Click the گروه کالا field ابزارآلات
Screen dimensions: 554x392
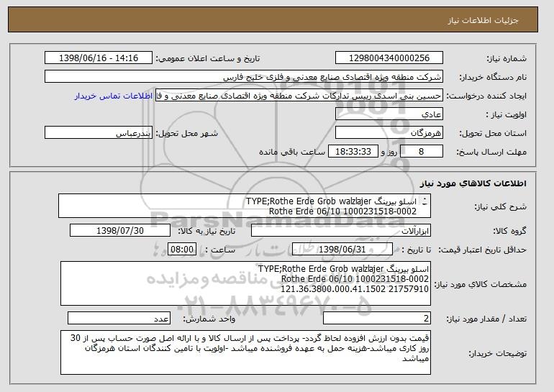pos(341,231)
